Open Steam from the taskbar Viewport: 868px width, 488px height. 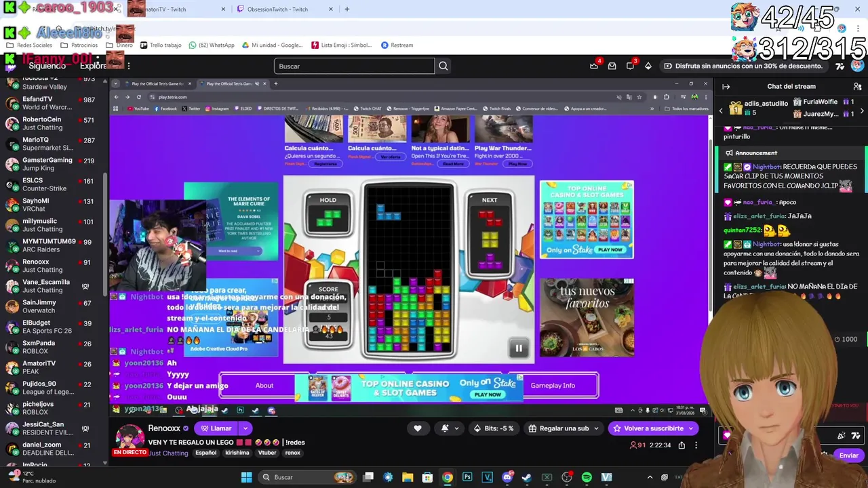(x=527, y=477)
